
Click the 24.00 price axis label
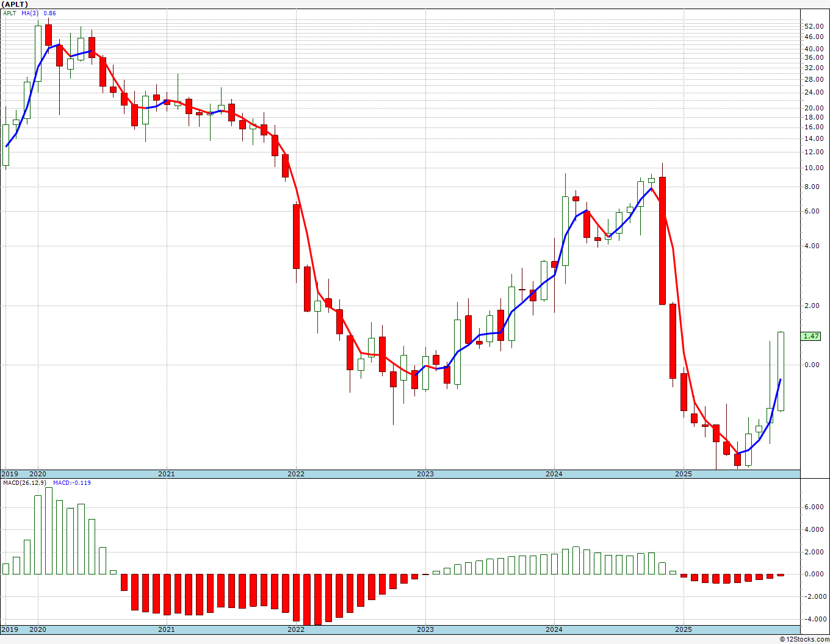click(814, 93)
